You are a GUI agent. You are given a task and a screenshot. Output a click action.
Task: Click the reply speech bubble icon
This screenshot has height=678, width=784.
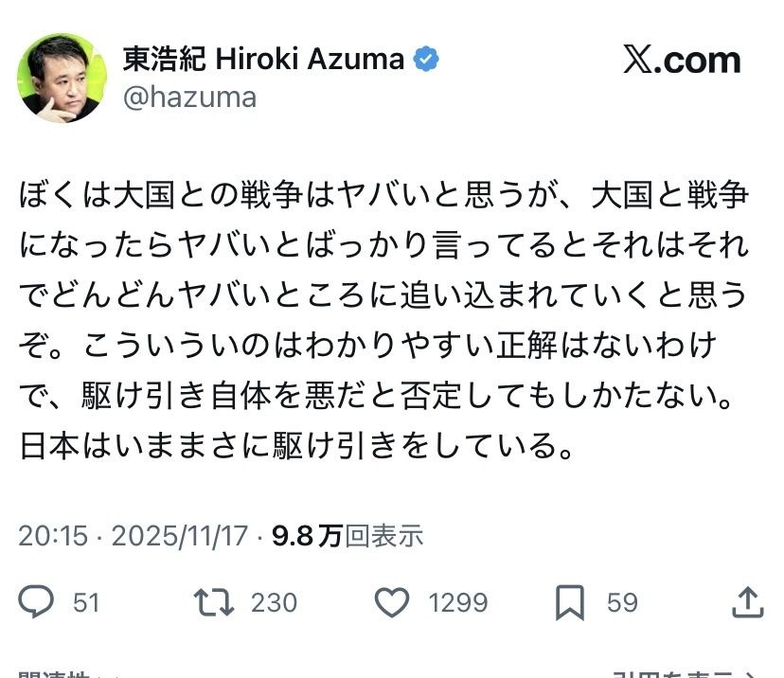[37, 602]
